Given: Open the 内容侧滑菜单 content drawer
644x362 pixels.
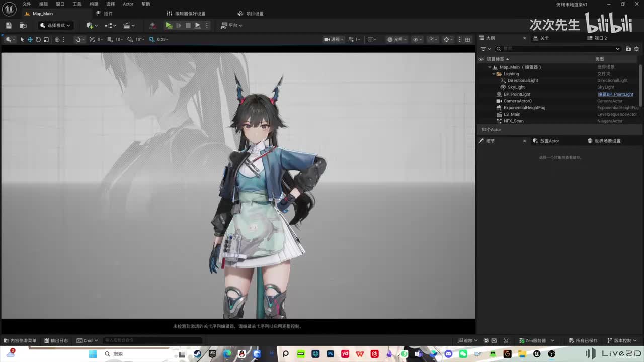Looking at the screenshot, I should 20,340.
